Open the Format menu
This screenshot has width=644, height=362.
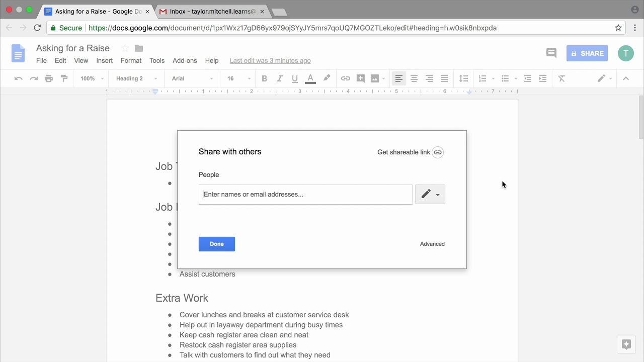tap(131, 60)
